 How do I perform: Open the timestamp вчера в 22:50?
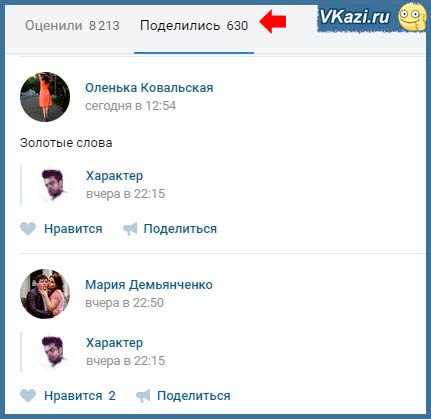[124, 303]
